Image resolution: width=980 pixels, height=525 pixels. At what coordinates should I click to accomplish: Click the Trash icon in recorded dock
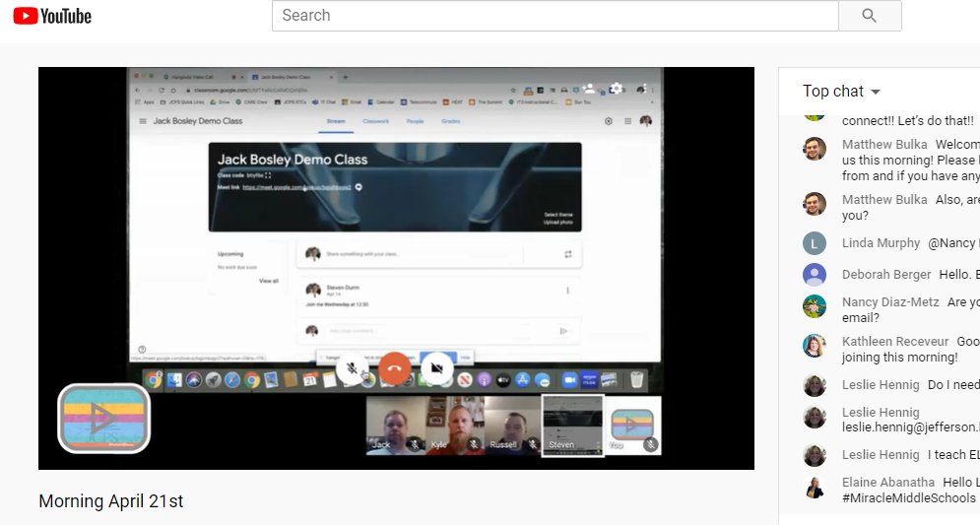[x=636, y=379]
